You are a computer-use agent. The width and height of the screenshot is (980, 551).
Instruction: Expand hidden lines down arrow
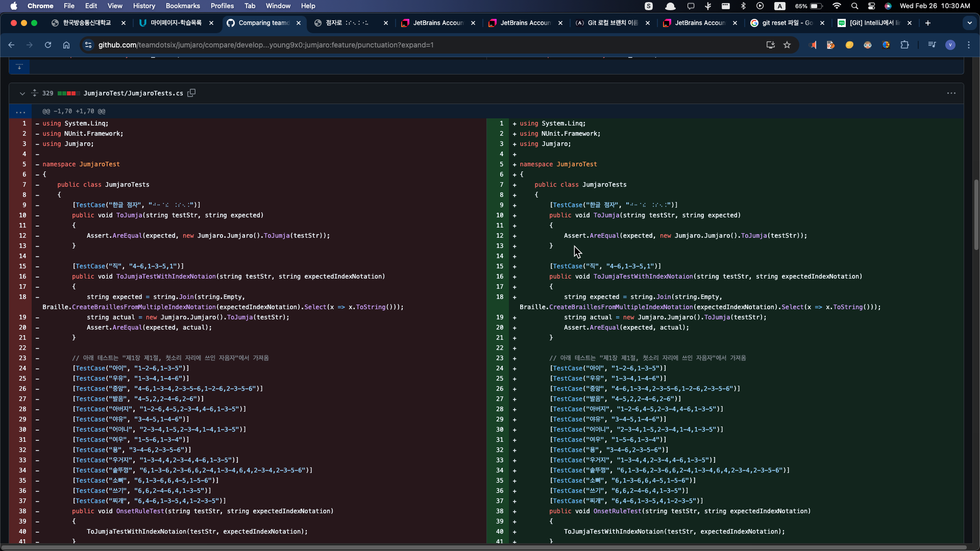tap(19, 67)
